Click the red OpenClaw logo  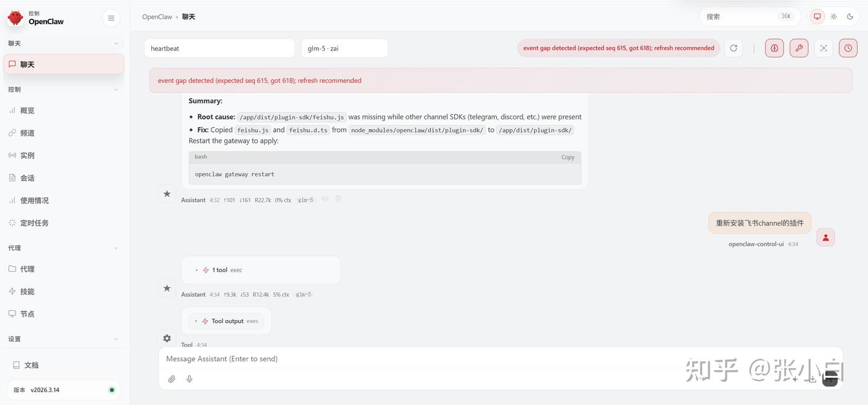[15, 17]
